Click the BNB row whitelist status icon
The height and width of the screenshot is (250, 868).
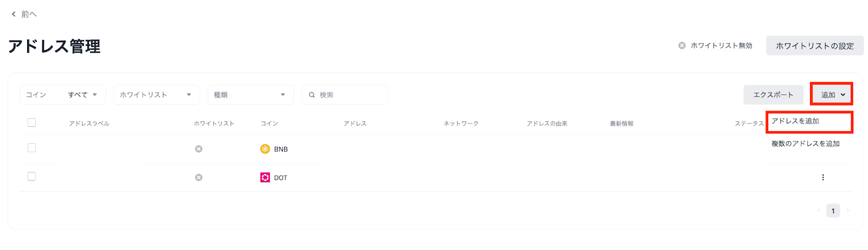coord(199,149)
